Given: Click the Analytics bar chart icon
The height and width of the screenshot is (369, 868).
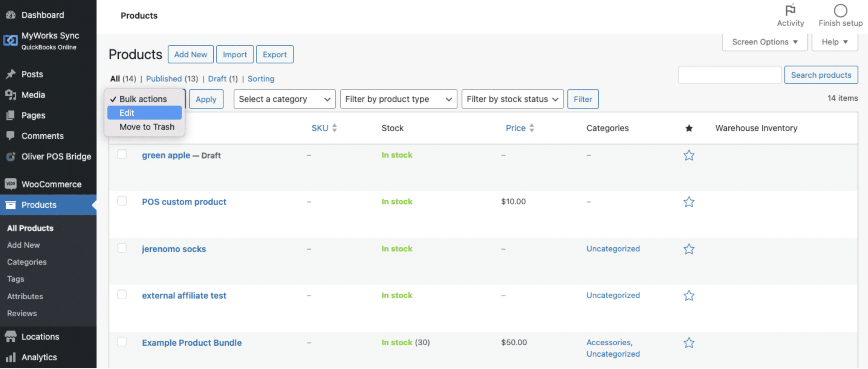Looking at the screenshot, I should pyautogui.click(x=11, y=357).
